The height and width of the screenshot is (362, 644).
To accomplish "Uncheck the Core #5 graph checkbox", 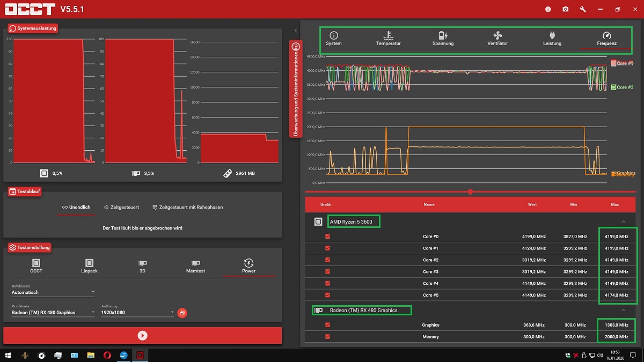I will pos(327,295).
